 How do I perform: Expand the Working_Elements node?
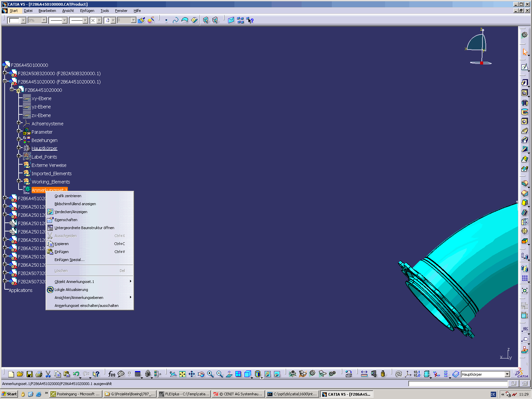(x=19, y=181)
